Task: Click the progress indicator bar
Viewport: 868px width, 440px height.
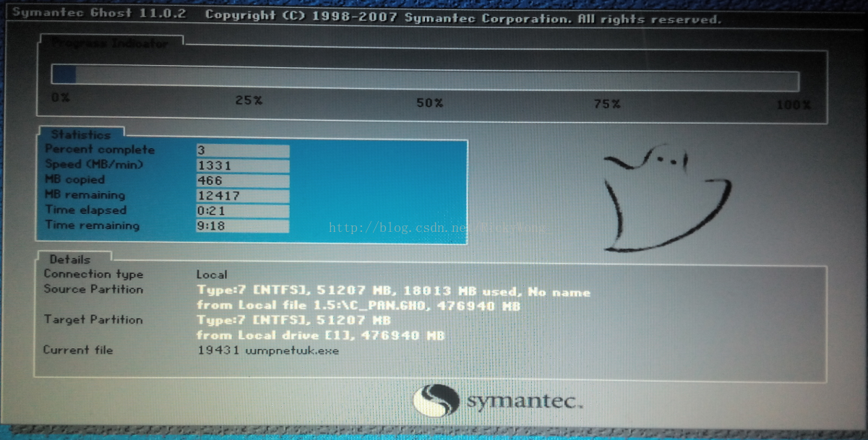Action: click(x=425, y=77)
